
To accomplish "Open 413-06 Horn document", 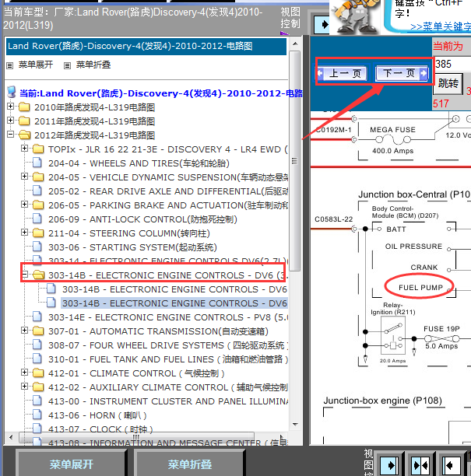I will [x=97, y=415].
